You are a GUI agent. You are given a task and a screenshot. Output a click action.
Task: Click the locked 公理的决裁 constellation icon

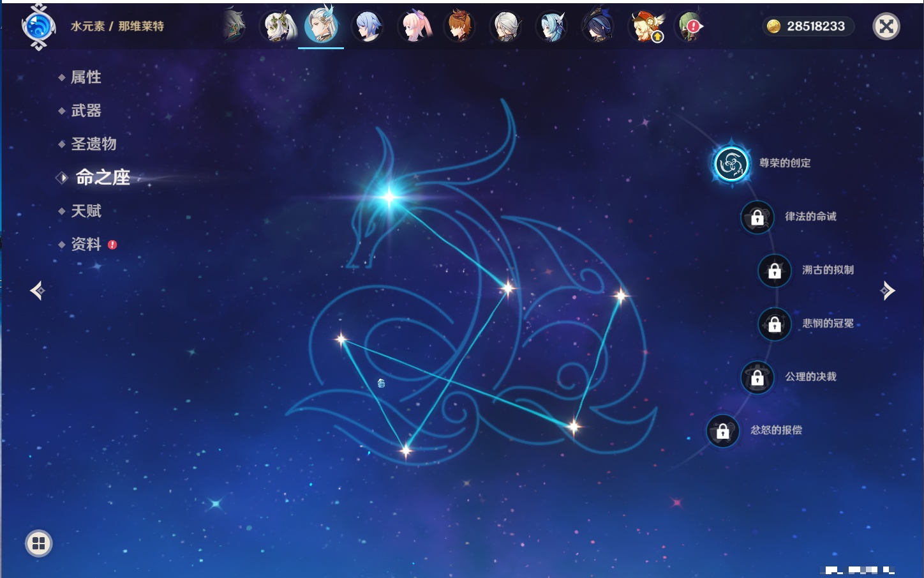point(757,377)
